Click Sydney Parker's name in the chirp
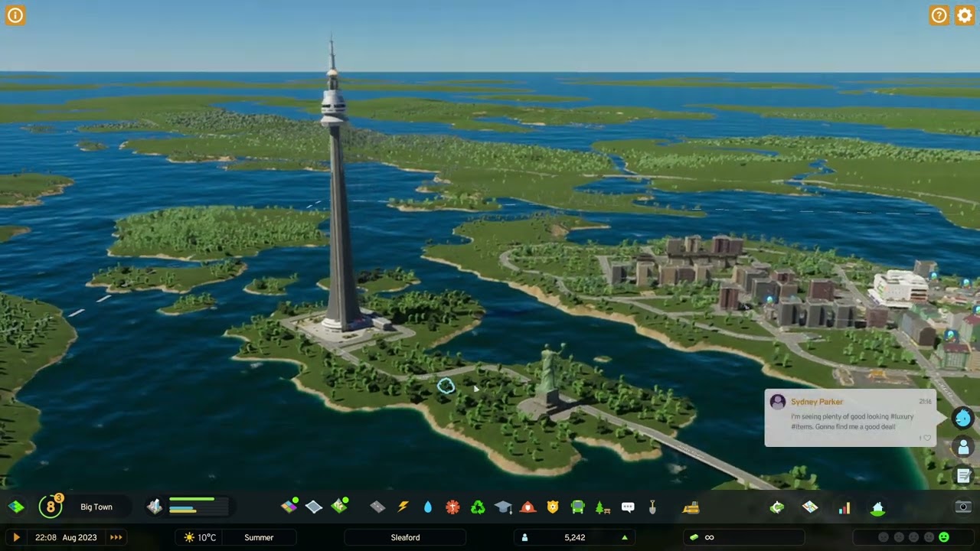980x551 pixels. 817,402
